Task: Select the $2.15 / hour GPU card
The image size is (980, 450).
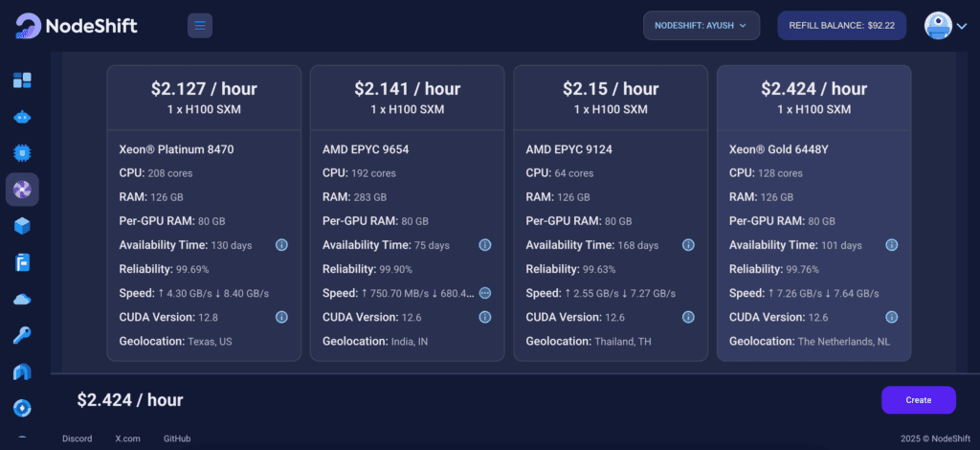Action: 611,214
